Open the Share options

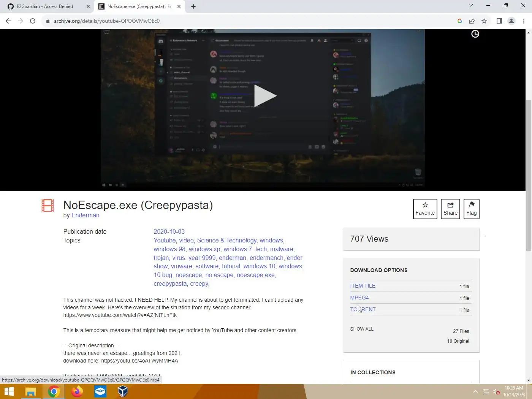coord(450,209)
